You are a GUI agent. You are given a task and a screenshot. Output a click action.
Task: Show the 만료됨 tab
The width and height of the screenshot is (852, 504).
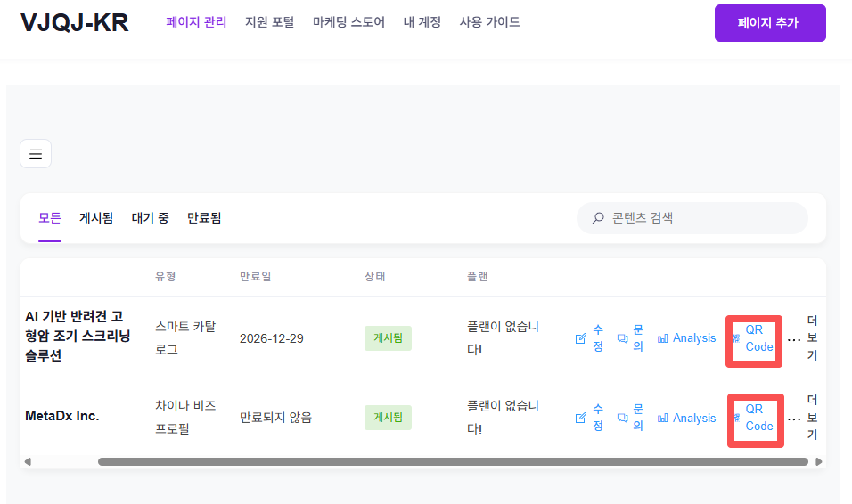(x=204, y=217)
